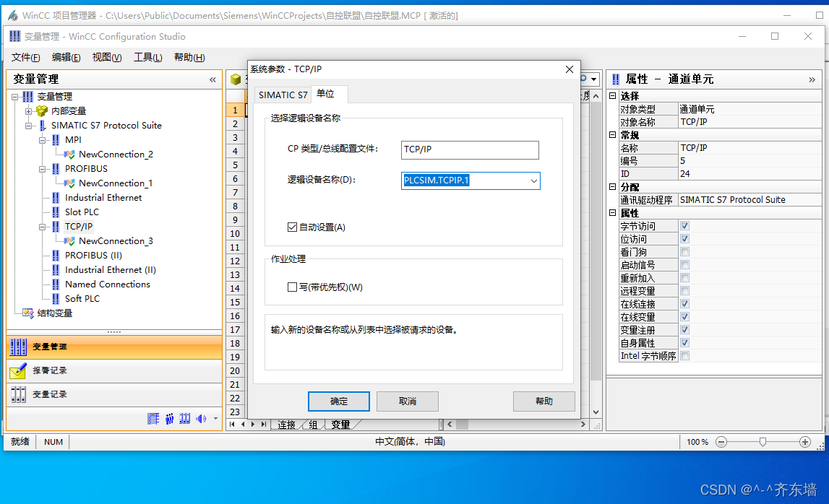Screen dimensions: 829x504
Task: Collapse the 选择 properties section
Action: point(612,95)
